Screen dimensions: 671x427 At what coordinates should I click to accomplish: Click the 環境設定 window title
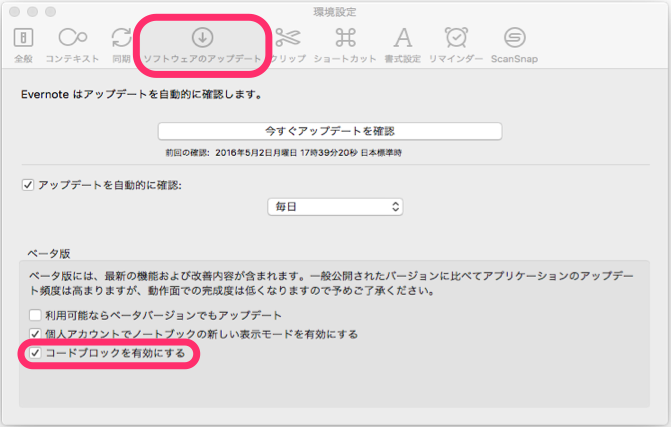click(335, 12)
